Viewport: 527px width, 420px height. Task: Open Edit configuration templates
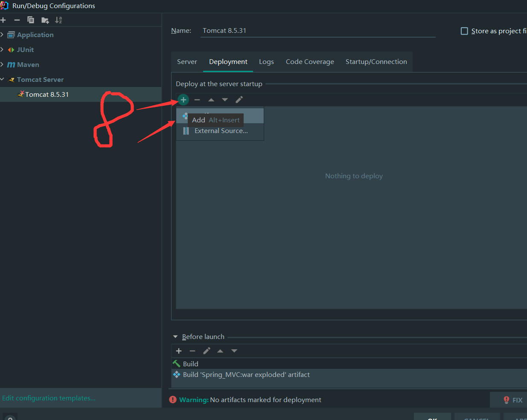[49, 398]
